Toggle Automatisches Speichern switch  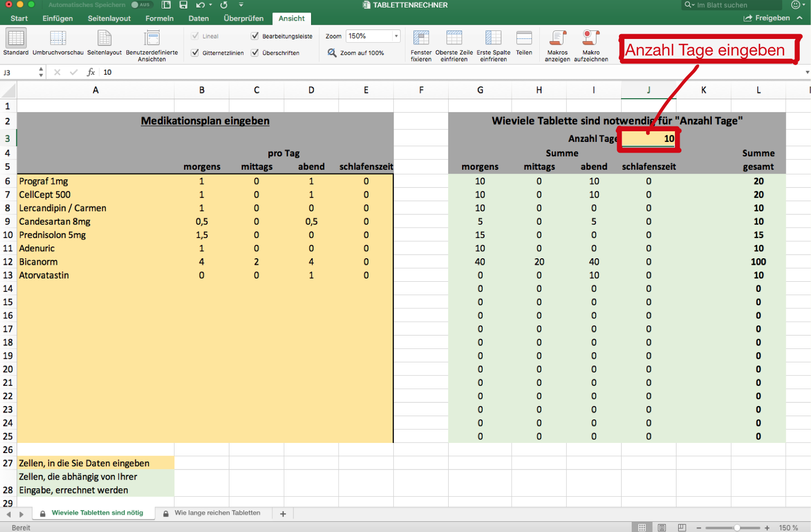(x=142, y=5)
